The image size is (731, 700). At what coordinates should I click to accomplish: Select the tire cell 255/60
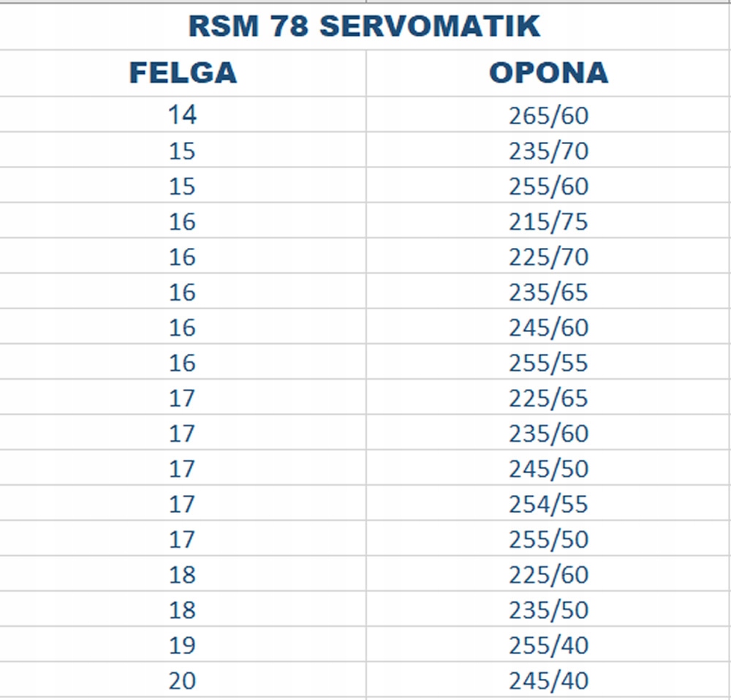point(548,185)
